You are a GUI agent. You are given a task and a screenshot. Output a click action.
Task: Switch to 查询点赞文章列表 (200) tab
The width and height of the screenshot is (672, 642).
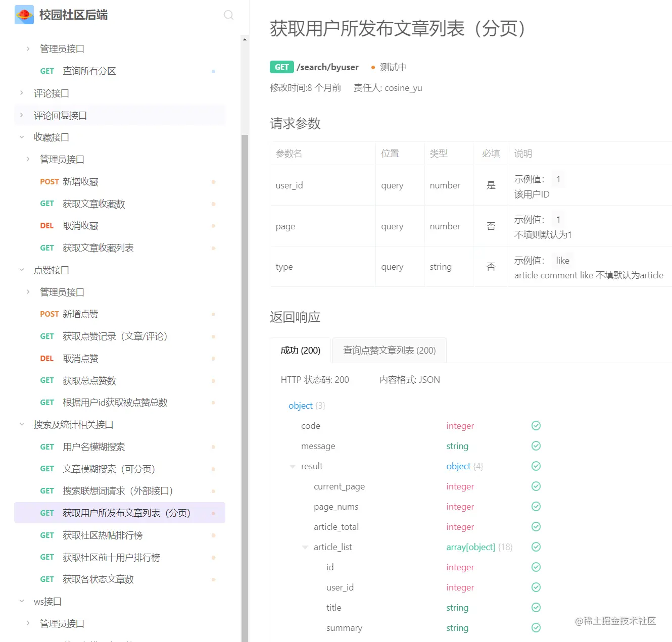(x=390, y=350)
